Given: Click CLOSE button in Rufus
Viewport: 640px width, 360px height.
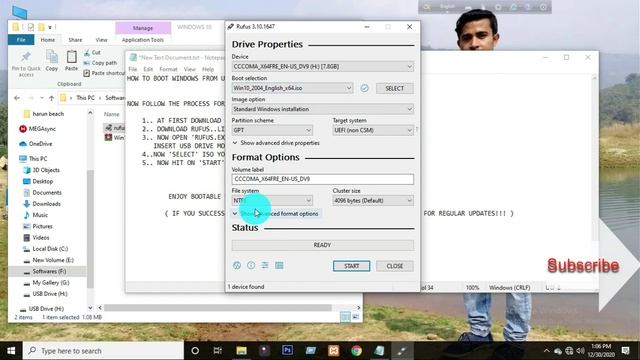Looking at the screenshot, I should (395, 266).
